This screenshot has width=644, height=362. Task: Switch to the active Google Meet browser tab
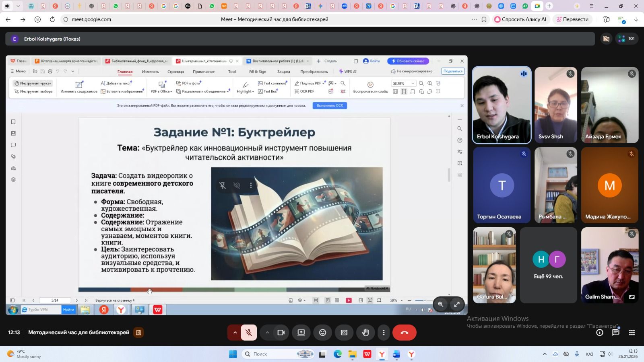click(537, 6)
